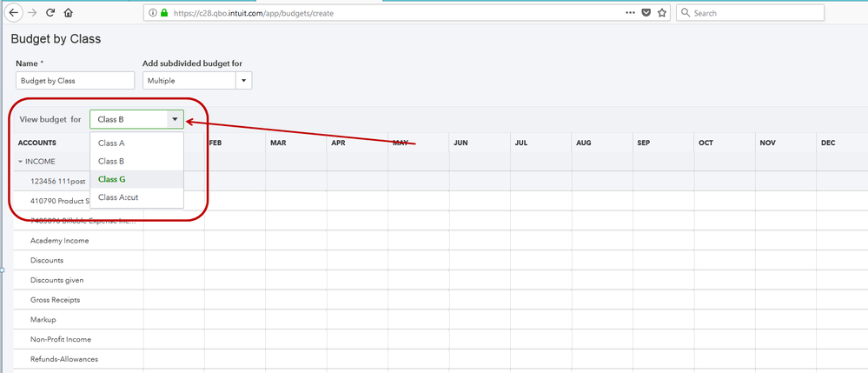Click the FEB column header
Image resolution: width=868 pixels, height=373 pixels.
click(215, 143)
